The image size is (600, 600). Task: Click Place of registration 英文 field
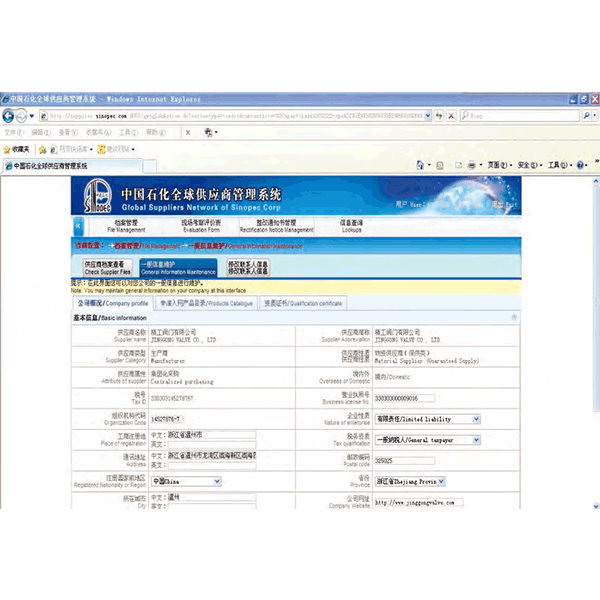[x=212, y=444]
